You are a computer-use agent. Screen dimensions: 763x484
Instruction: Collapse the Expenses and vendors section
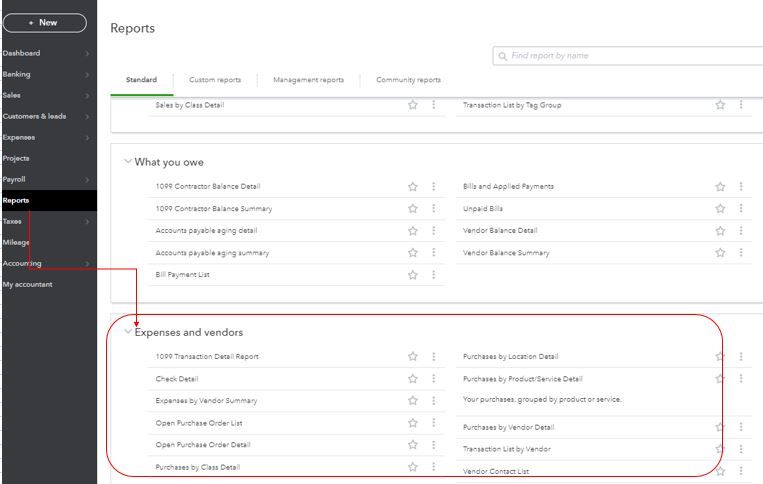tap(127, 332)
